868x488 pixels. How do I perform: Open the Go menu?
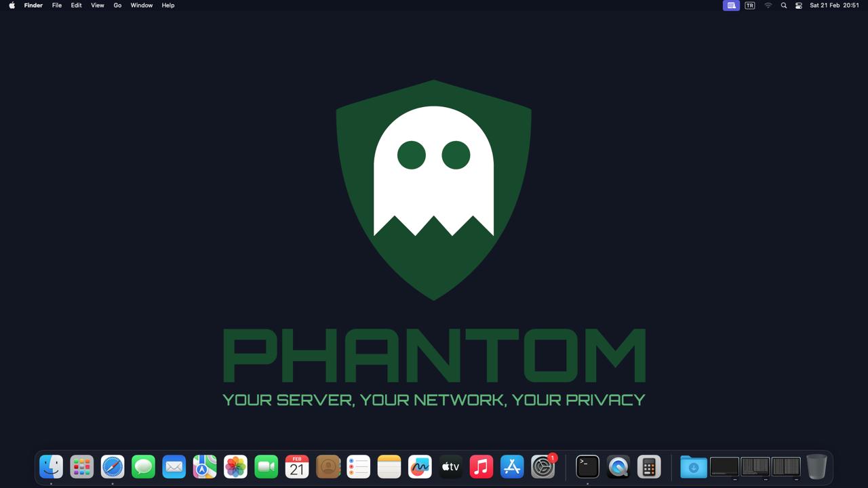pos(117,5)
